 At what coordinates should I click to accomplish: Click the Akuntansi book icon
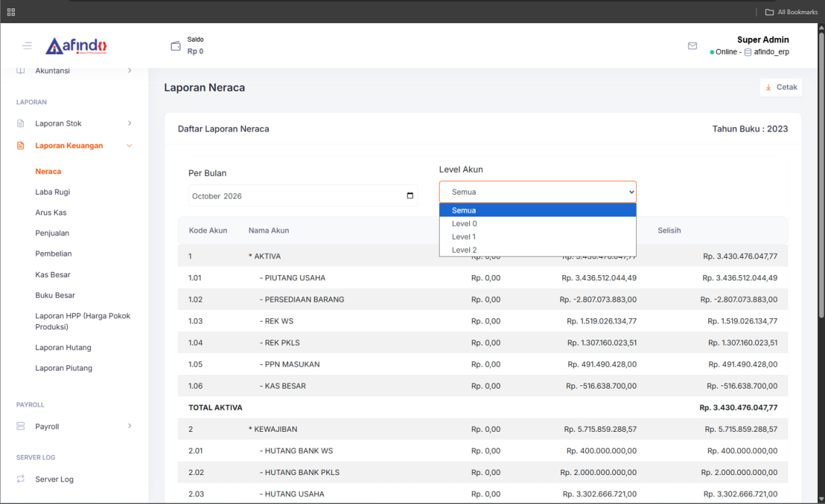click(21, 71)
